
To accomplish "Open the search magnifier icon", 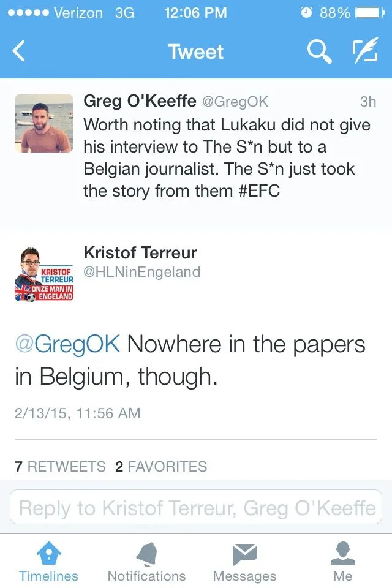I will click(x=318, y=51).
